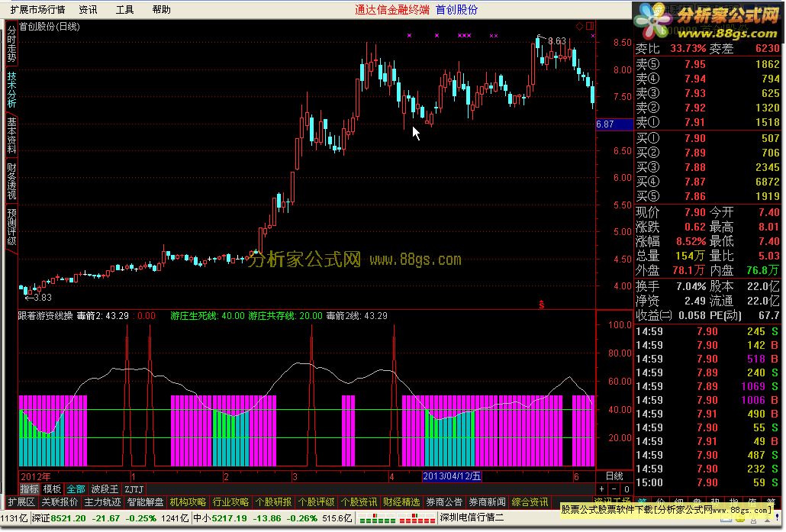This screenshot has height=532, width=786.
Task: Click the red split-panel icon above the chart
Action: pos(590,26)
